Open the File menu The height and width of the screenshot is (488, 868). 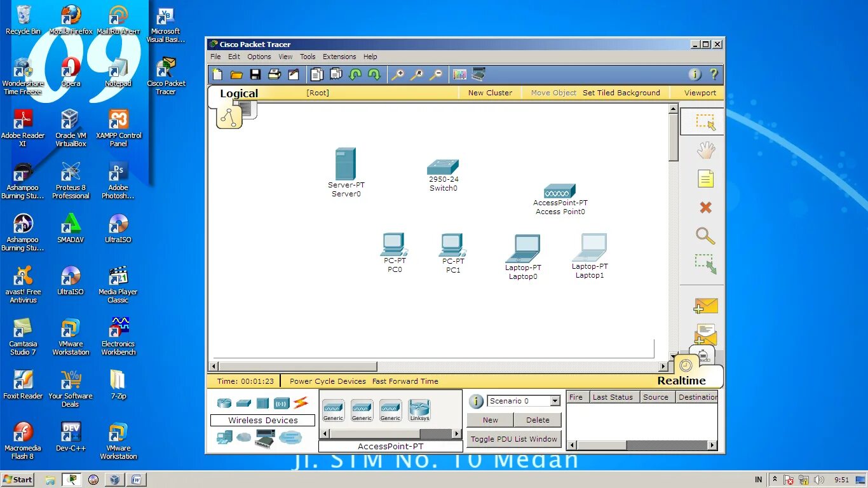pyautogui.click(x=216, y=57)
